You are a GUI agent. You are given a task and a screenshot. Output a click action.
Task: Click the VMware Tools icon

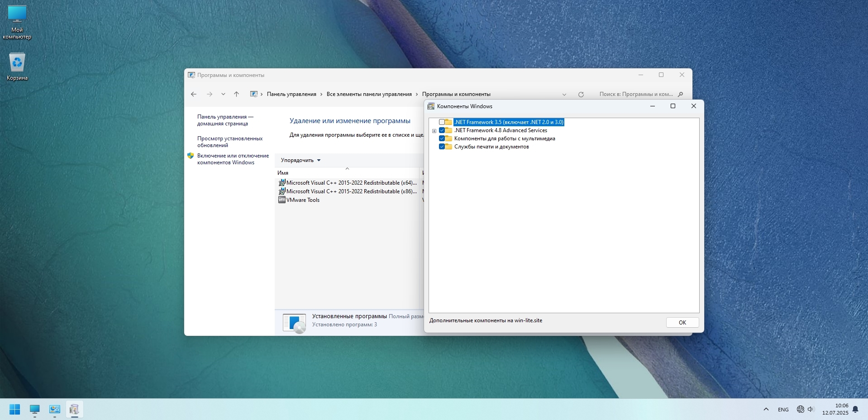click(x=282, y=200)
